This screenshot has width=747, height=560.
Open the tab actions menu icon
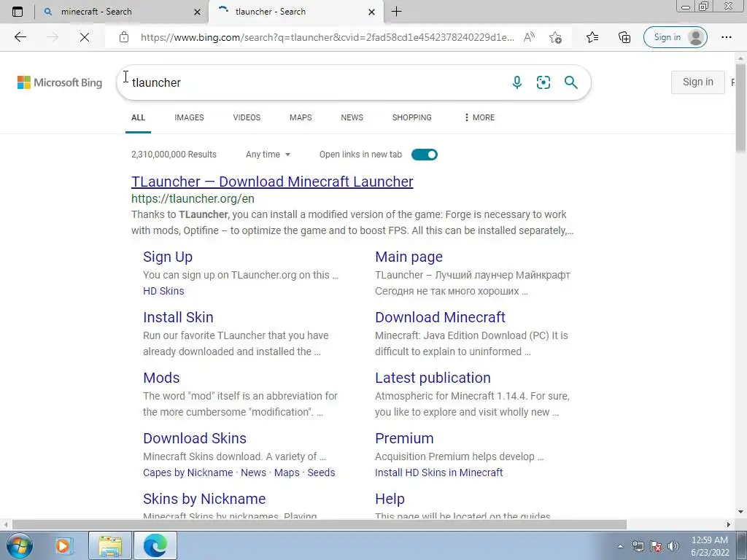coord(18,12)
